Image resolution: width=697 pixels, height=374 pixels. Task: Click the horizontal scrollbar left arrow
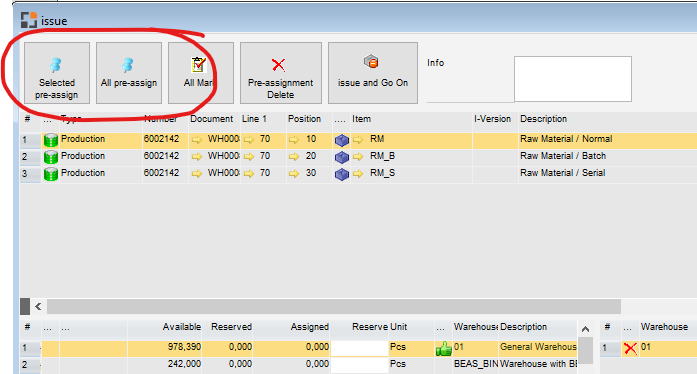click(x=38, y=306)
